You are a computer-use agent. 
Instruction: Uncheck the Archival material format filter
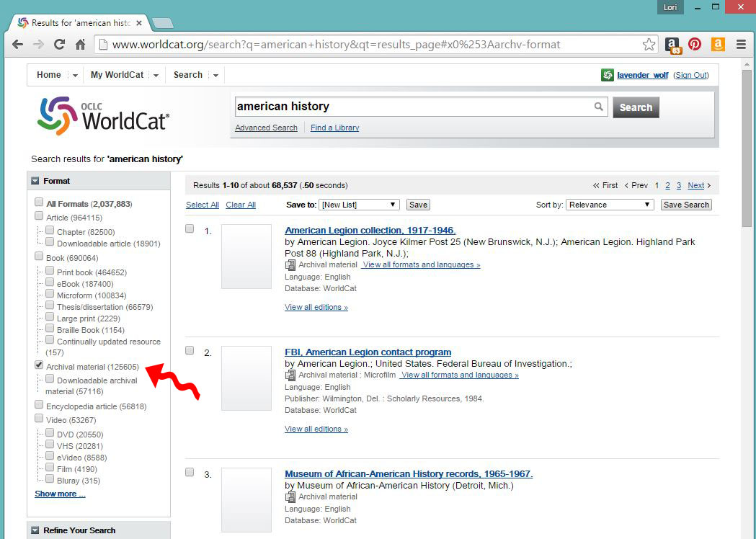click(38, 365)
